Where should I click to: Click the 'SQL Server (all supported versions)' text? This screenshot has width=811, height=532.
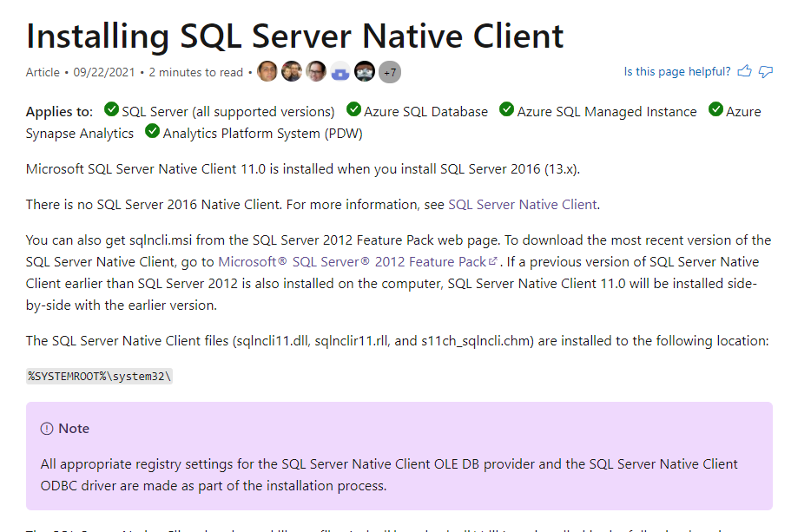tap(228, 112)
